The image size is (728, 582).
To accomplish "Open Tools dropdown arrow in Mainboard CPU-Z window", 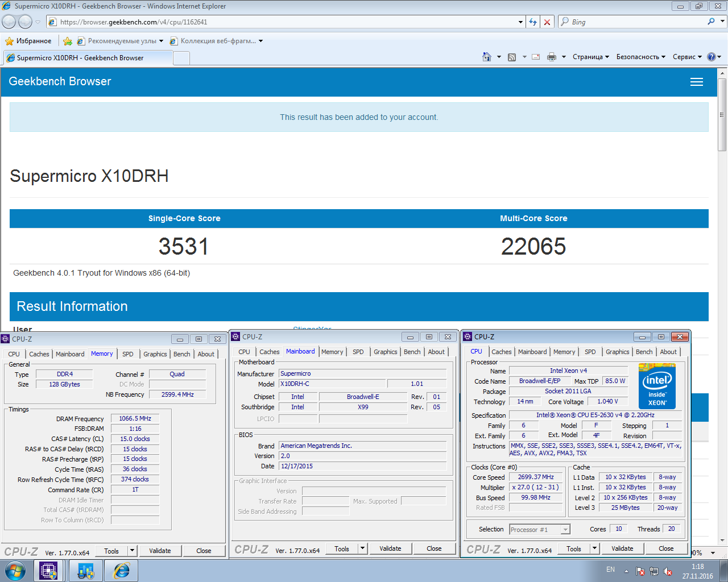I will pyautogui.click(x=362, y=548).
